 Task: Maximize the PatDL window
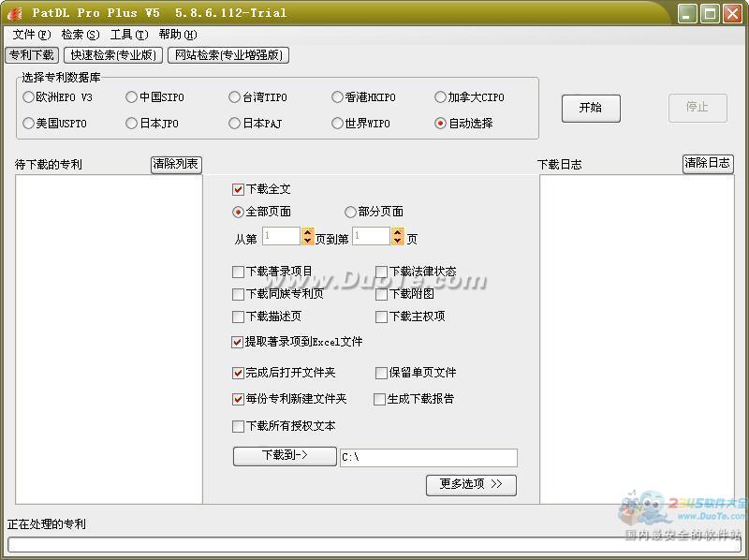pyautogui.click(x=710, y=13)
